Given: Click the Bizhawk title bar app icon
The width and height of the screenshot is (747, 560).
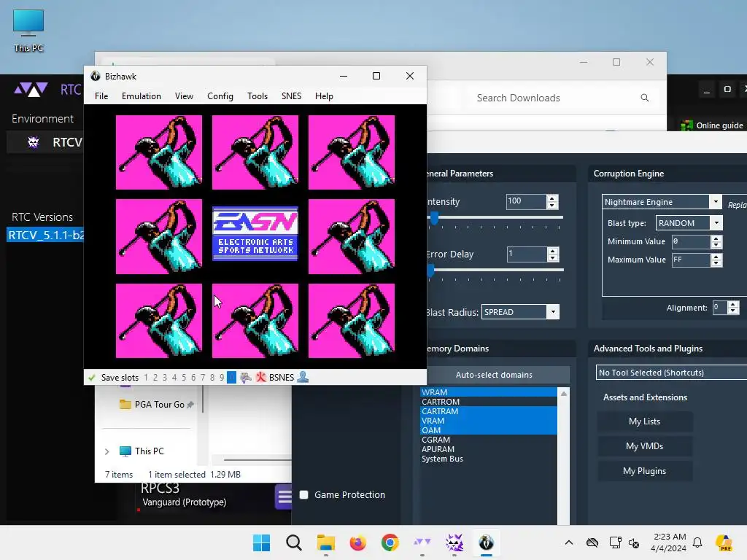Looking at the screenshot, I should pyautogui.click(x=96, y=76).
